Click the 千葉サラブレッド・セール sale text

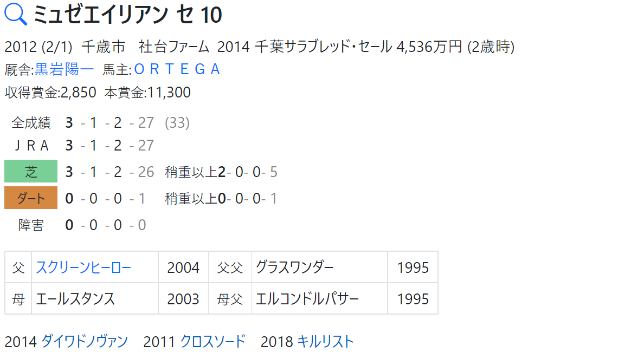click(x=323, y=47)
